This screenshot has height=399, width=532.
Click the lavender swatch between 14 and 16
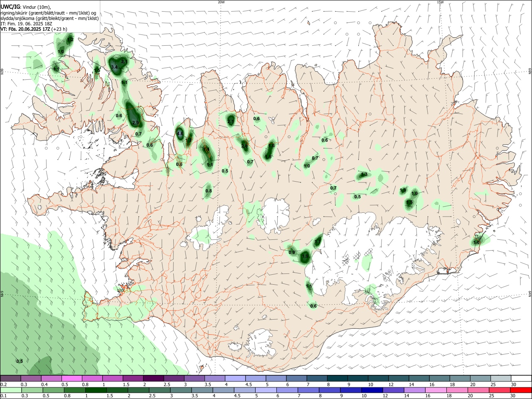(414, 390)
